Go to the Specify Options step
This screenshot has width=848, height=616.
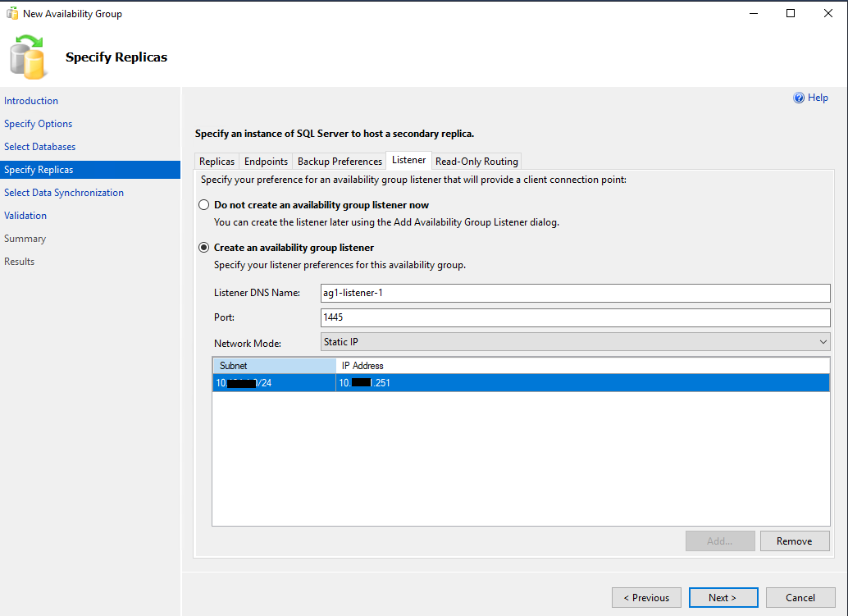[38, 124]
